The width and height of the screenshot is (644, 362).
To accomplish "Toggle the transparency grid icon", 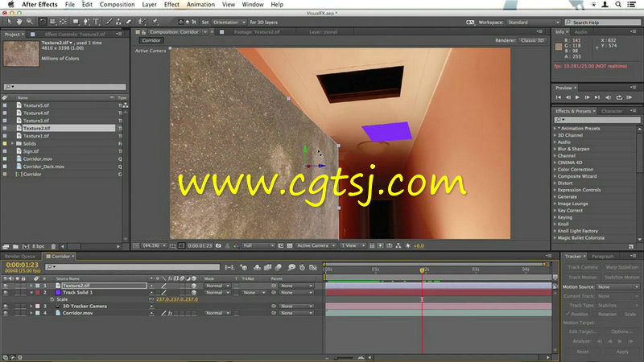I will click(290, 246).
